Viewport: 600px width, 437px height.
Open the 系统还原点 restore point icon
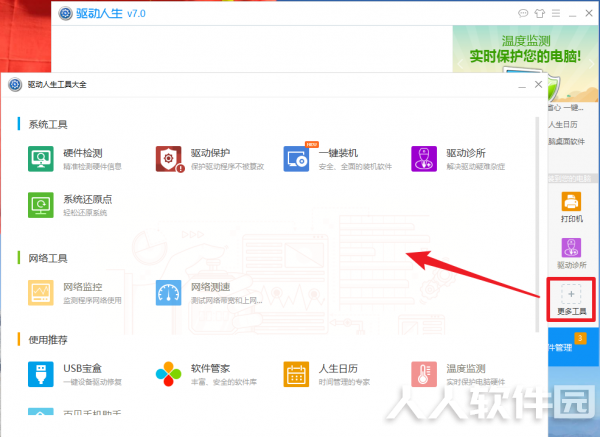click(41, 205)
